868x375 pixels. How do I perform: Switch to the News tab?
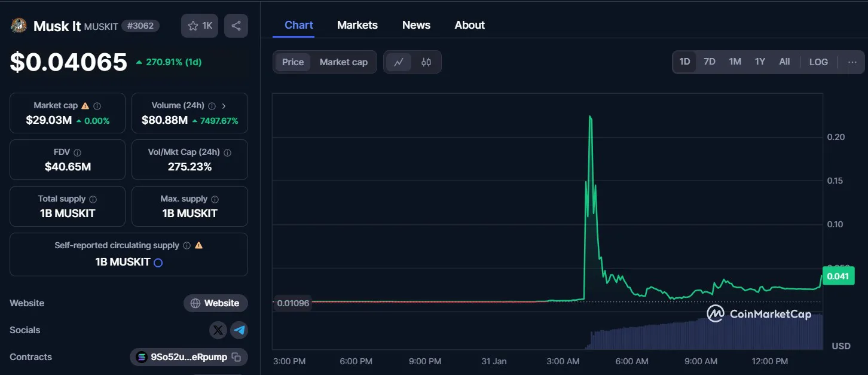click(416, 25)
